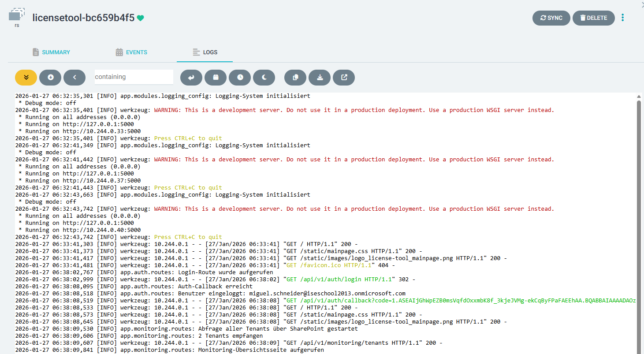Screen dimensions: 644x354
Task: Click the calendar-style filter icon in the toolbar
Action: [215, 78]
